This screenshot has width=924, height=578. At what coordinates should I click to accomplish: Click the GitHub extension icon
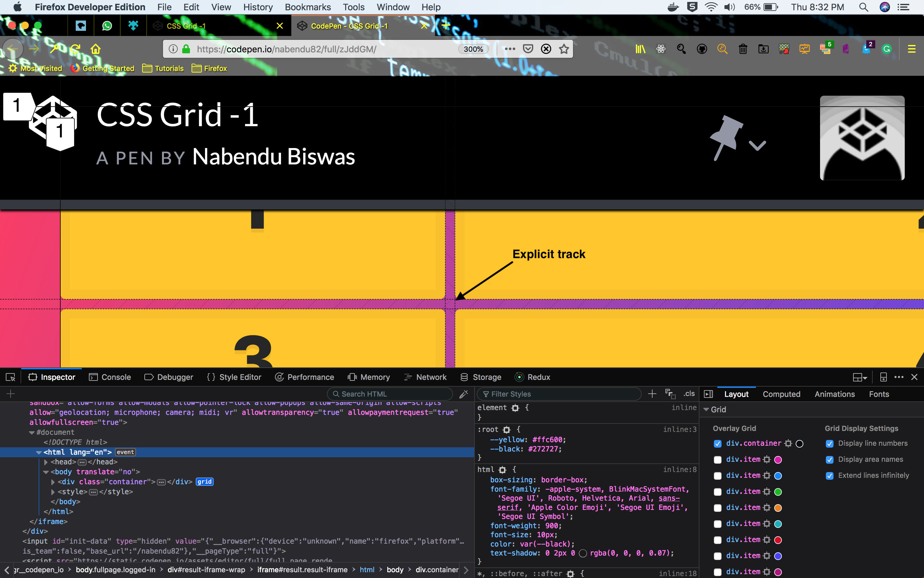point(702,49)
